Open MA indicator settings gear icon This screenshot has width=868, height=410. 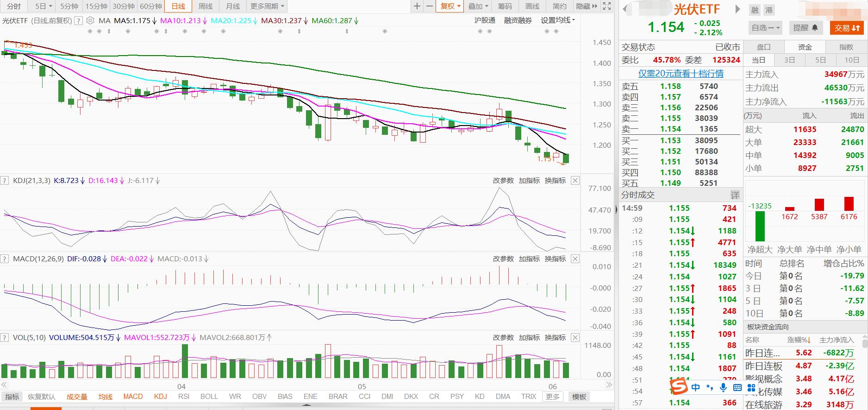click(x=90, y=20)
